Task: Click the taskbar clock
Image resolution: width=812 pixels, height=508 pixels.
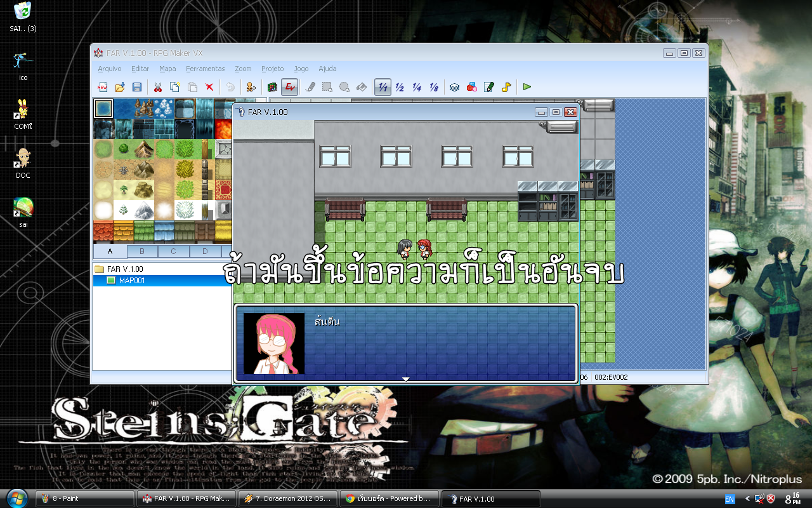Action: [x=792, y=498]
